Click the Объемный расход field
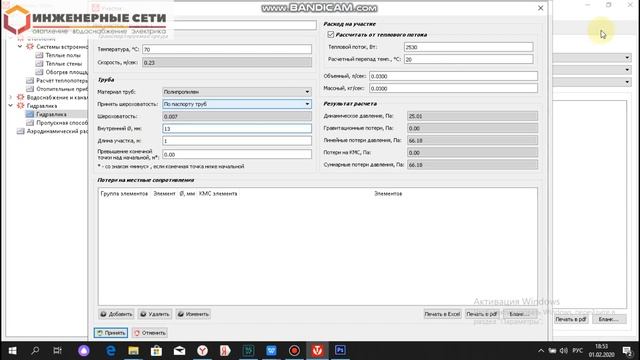Image resolution: width=640 pixels, height=360 pixels. 453,76
